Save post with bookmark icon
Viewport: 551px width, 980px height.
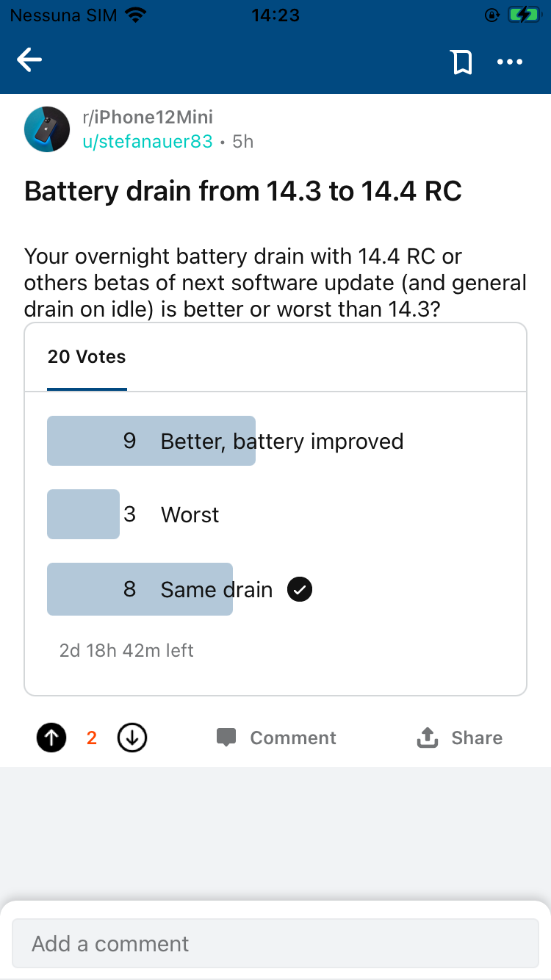click(461, 62)
